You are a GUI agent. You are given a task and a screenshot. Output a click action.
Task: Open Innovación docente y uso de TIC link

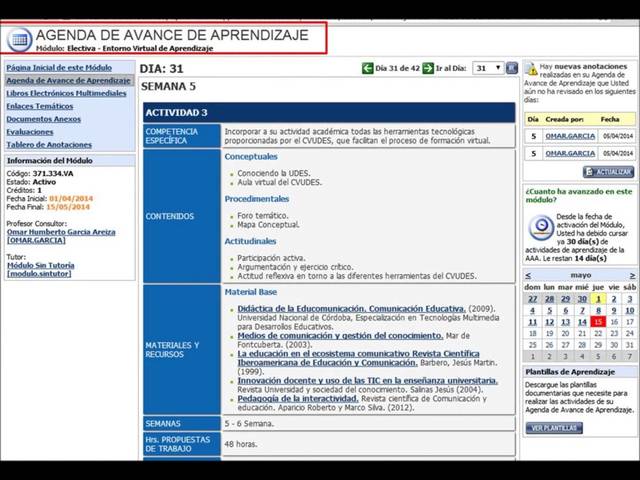367,381
